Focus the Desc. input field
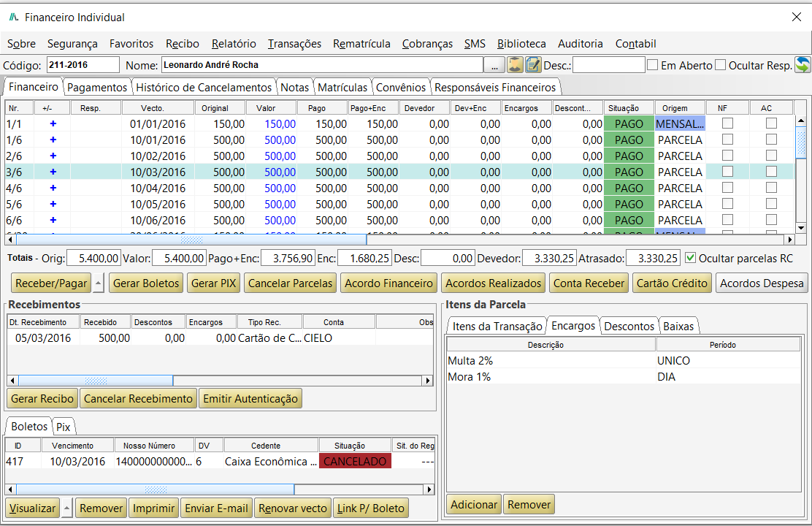Image resolution: width=812 pixels, height=526 pixels. (x=608, y=65)
